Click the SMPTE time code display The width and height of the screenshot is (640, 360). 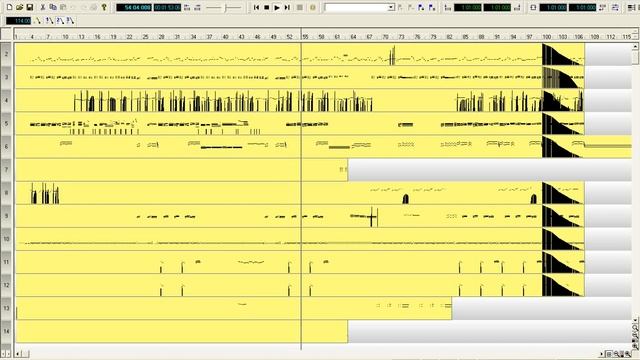(167, 7)
